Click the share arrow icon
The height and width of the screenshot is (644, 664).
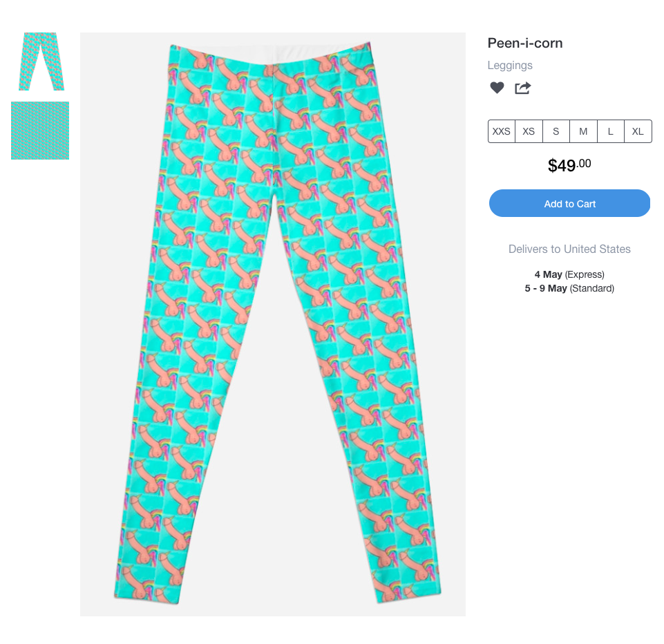tap(522, 88)
